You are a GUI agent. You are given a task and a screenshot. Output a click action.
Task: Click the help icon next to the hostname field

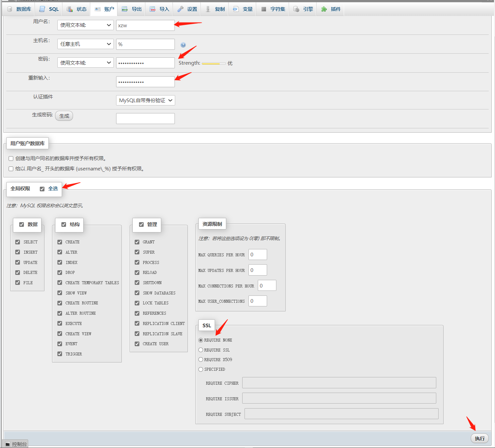point(183,45)
